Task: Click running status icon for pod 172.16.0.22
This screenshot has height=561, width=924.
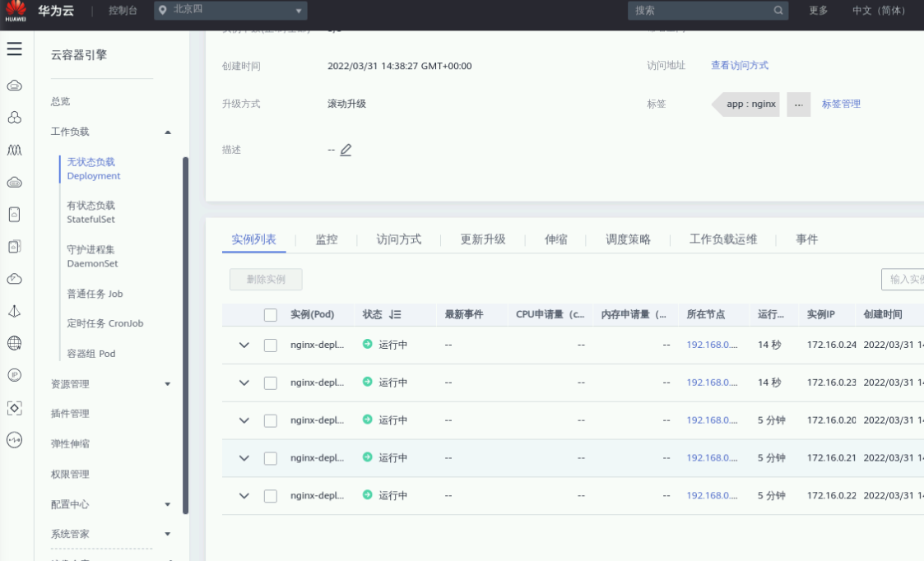Action: coord(367,495)
